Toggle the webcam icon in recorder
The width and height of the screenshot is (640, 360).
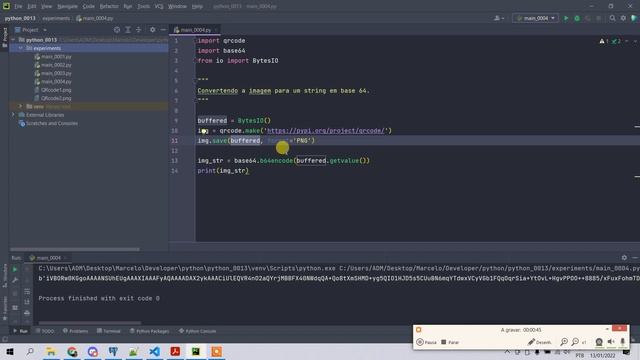coord(599,342)
